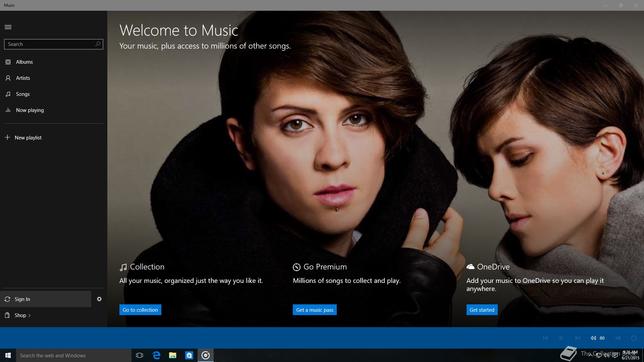Click the Artists person icon
Viewport: 644px width, 362px height.
click(8, 78)
